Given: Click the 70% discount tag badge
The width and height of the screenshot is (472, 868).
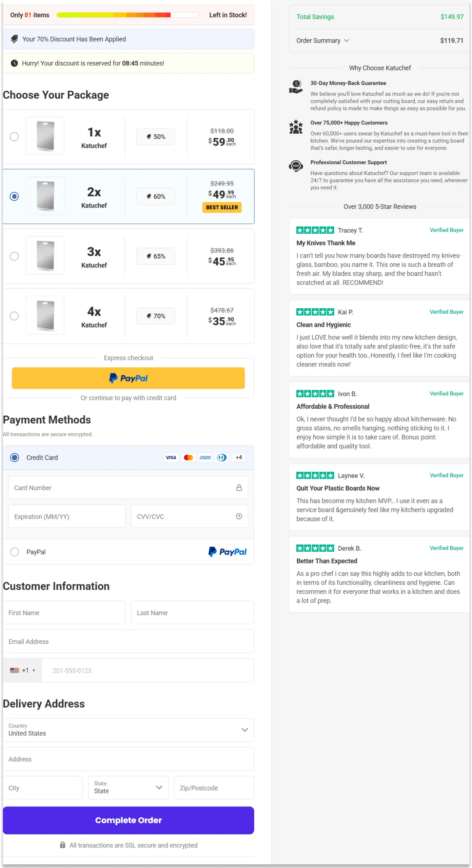Looking at the screenshot, I should click(155, 316).
